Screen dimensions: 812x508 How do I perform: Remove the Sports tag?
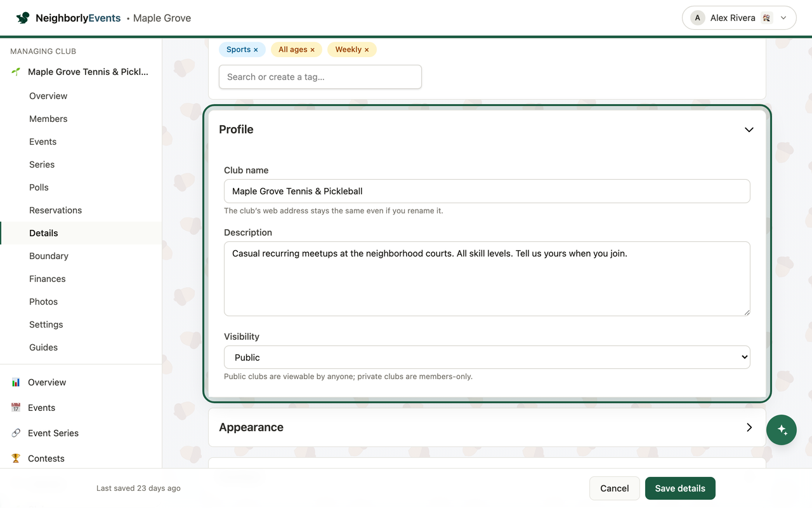click(x=256, y=50)
